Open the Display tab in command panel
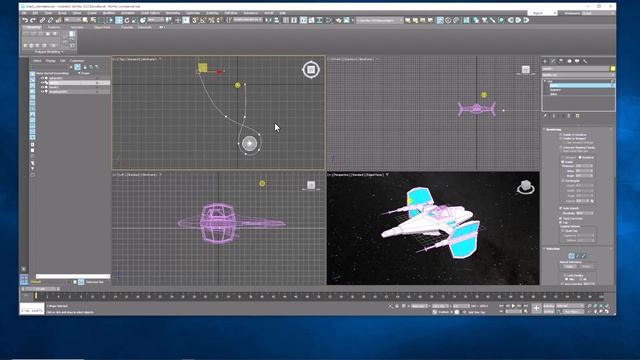This screenshot has height=360, width=640. [577, 61]
